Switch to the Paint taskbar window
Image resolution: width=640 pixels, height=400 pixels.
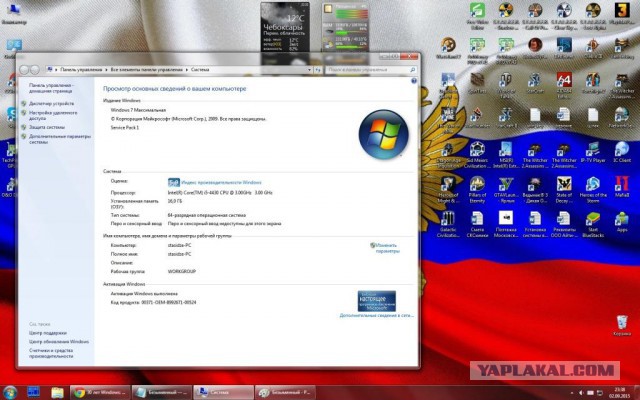pyautogui.click(x=285, y=393)
